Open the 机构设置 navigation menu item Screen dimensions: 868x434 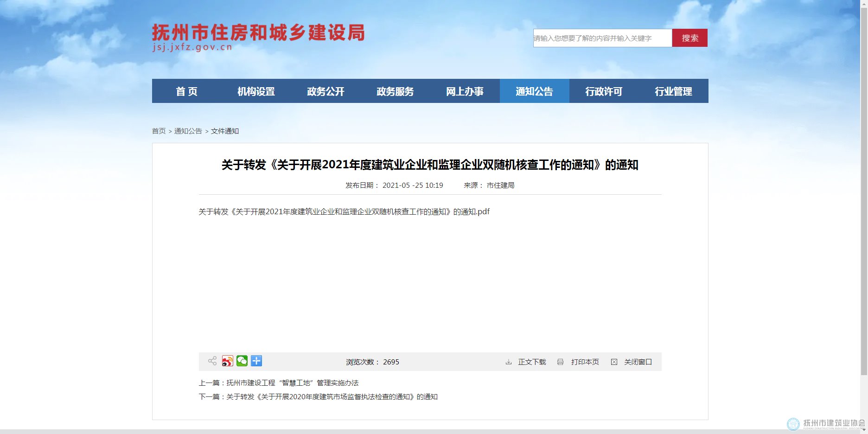coord(256,91)
